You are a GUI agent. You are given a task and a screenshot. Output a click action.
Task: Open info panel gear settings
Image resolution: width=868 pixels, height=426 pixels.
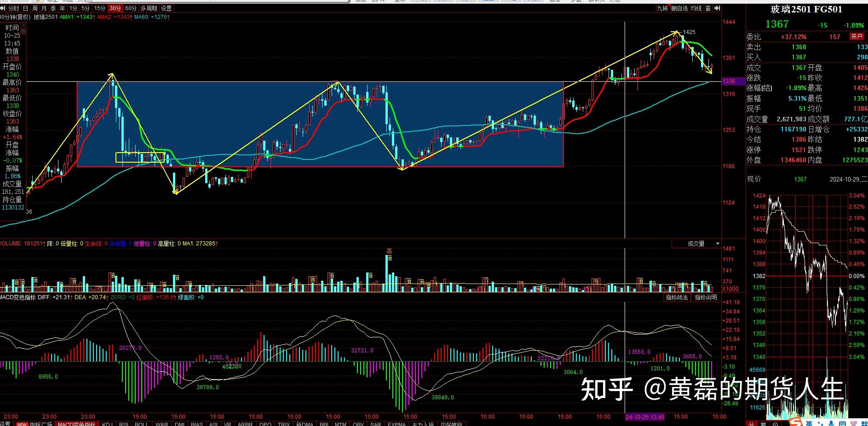click(x=24, y=32)
